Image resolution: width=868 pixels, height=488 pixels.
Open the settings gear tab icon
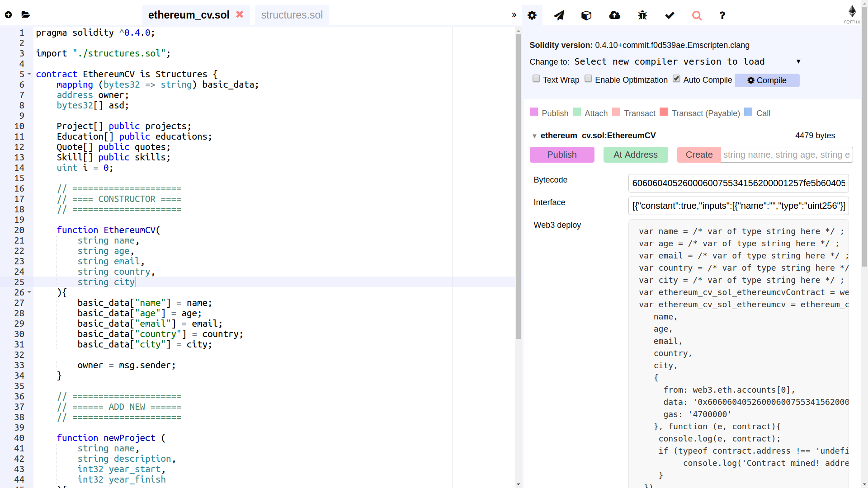[532, 15]
